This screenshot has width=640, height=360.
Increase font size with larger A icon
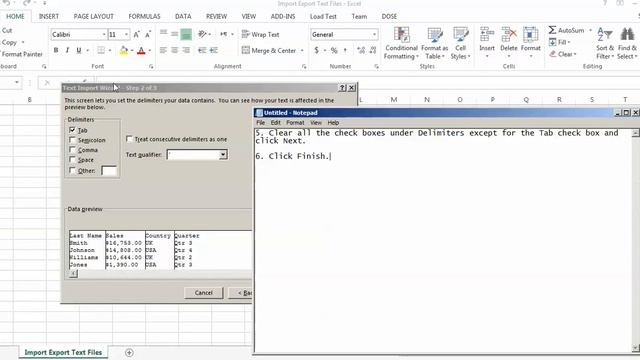(x=137, y=34)
